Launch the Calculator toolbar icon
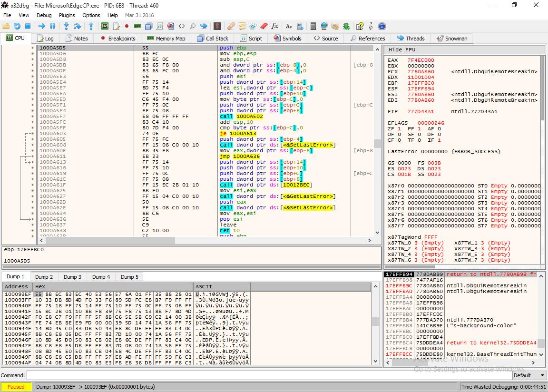Viewport: 548px width, 392px height. pos(313,26)
